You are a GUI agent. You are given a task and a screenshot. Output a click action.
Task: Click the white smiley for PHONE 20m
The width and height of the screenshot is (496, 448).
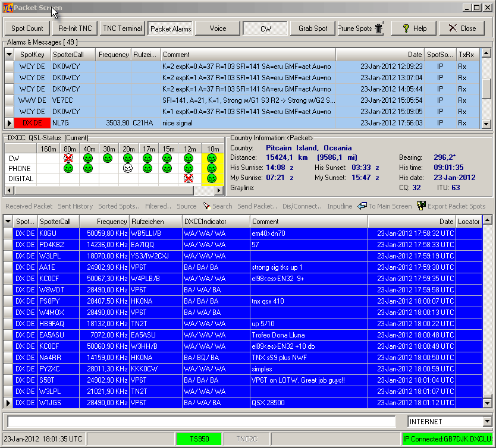coord(128,168)
